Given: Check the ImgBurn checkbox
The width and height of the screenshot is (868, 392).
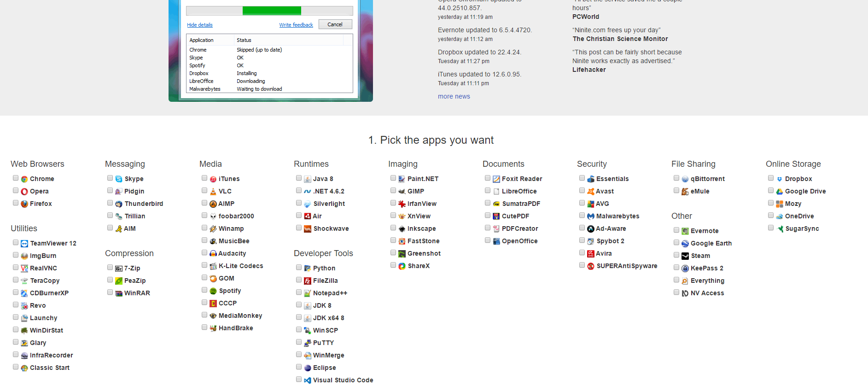Looking at the screenshot, I should (x=16, y=255).
